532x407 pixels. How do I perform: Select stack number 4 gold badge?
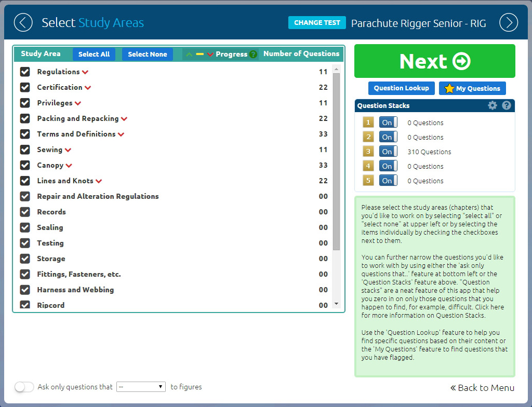click(x=368, y=166)
